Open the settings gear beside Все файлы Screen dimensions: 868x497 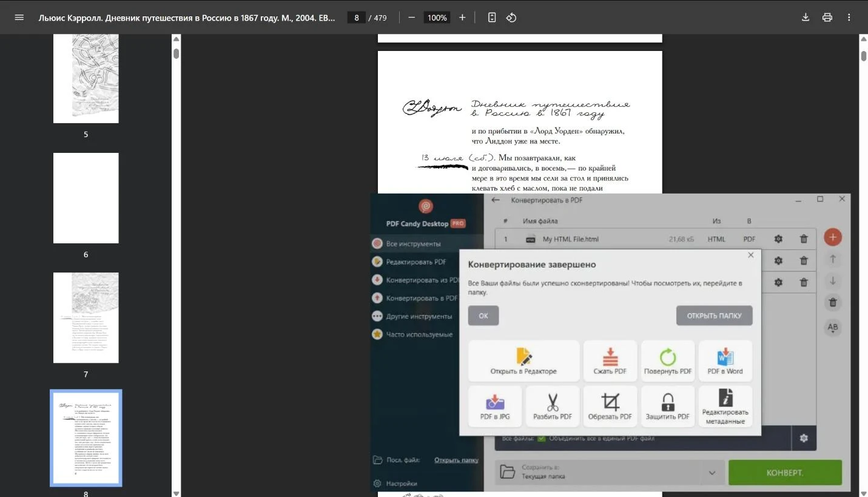coord(804,438)
